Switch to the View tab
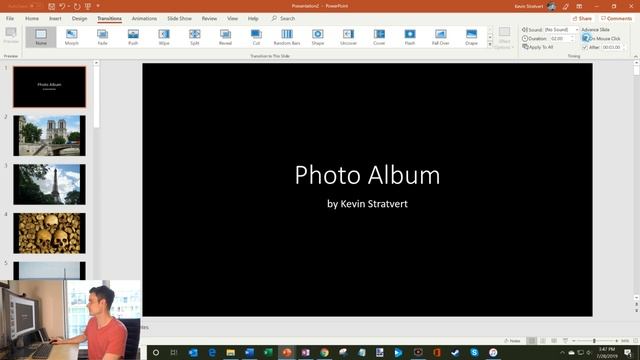This screenshot has height=360, width=640. point(233,19)
